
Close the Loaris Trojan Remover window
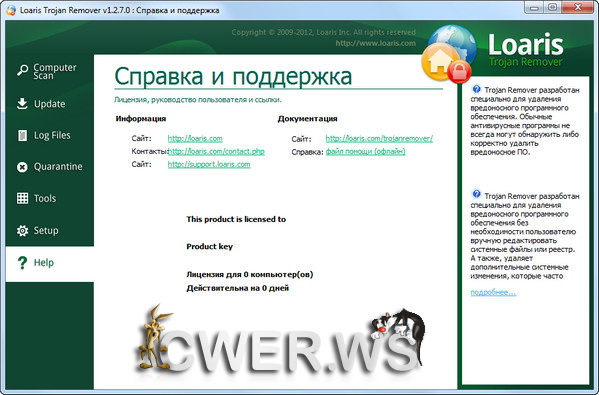click(x=577, y=8)
